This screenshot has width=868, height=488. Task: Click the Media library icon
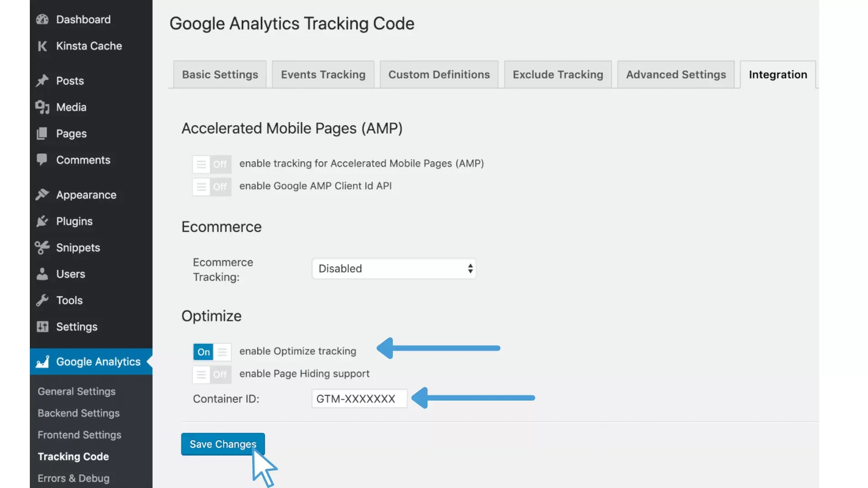click(x=42, y=107)
